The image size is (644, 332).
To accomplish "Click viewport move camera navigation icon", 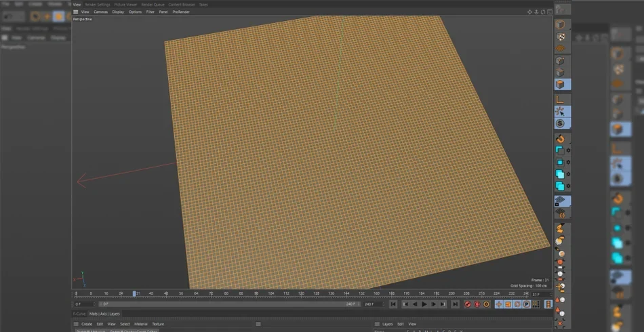I will [529, 12].
